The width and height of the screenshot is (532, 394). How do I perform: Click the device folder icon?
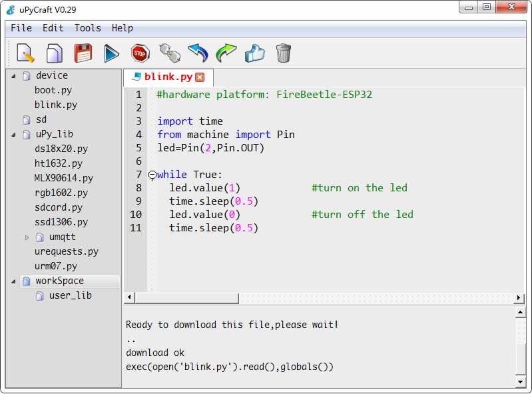(27, 76)
